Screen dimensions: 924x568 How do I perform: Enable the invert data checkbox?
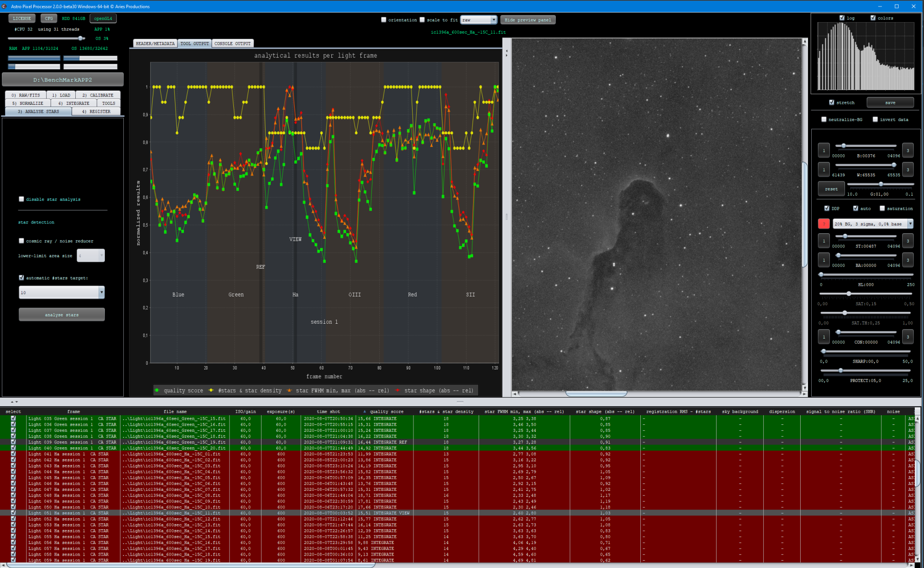pos(875,119)
